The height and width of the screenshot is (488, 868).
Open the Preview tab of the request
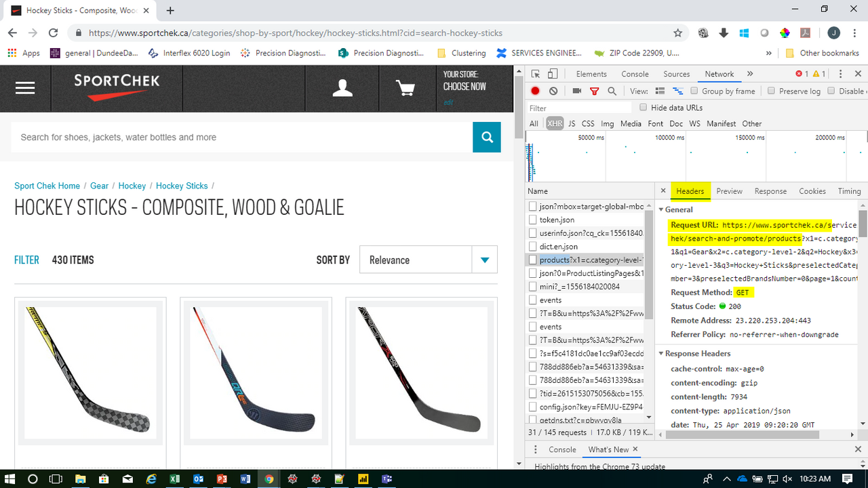[729, 191]
